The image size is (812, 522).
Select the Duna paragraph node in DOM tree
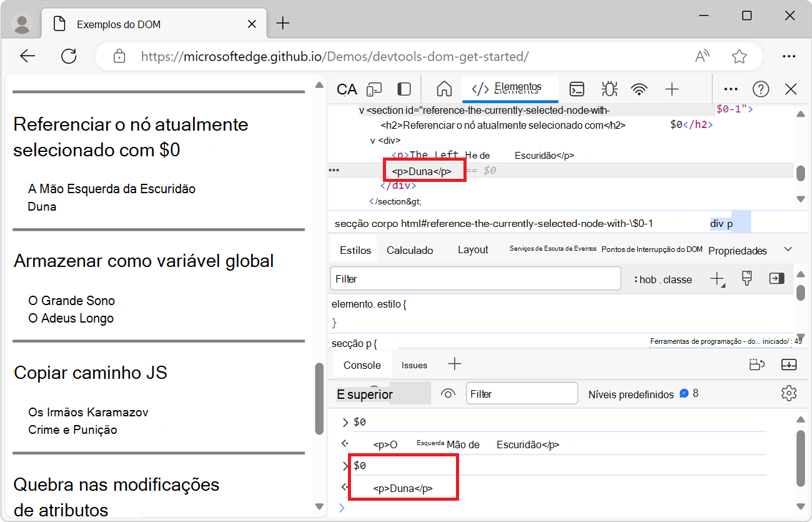[x=421, y=171]
